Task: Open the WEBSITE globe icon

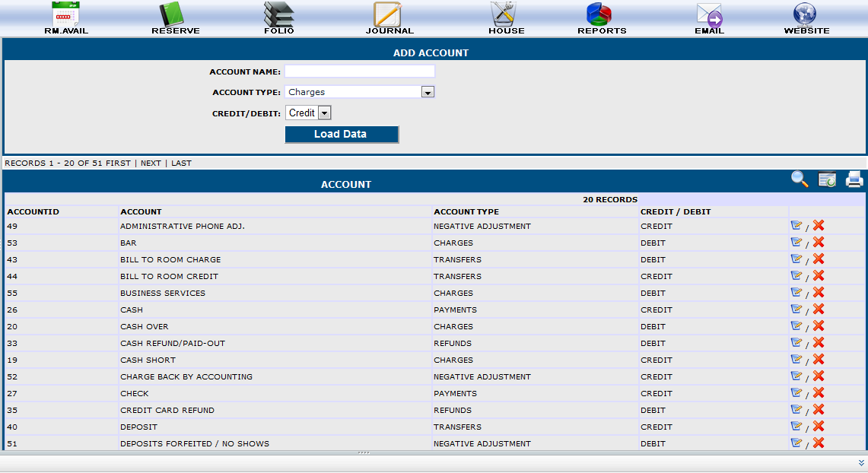Action: click(806, 17)
